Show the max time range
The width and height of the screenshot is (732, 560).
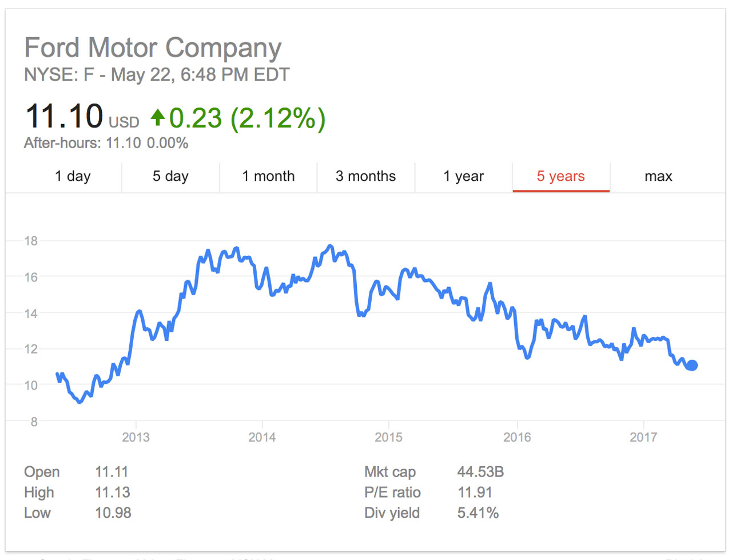658,176
